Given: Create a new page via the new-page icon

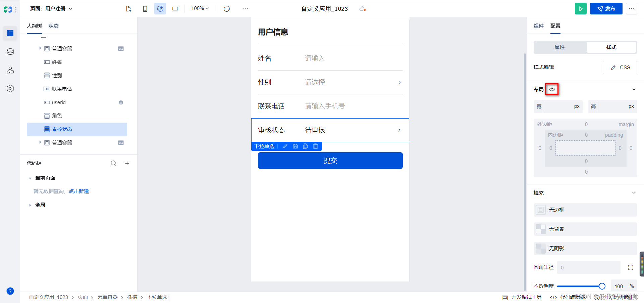Looking at the screenshot, I should [128, 9].
